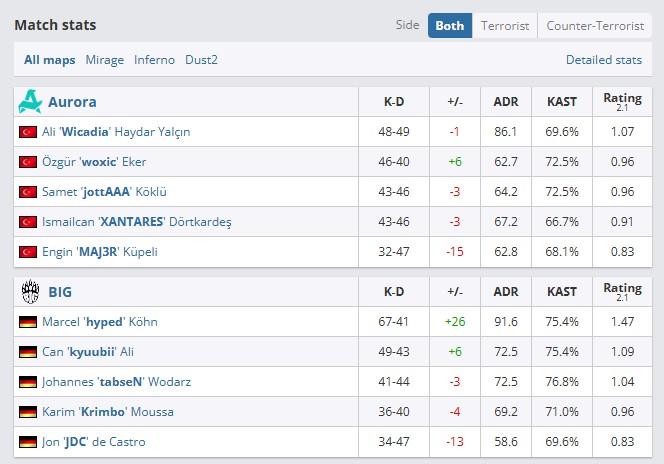Switch to the Mirage map tab

pos(105,60)
